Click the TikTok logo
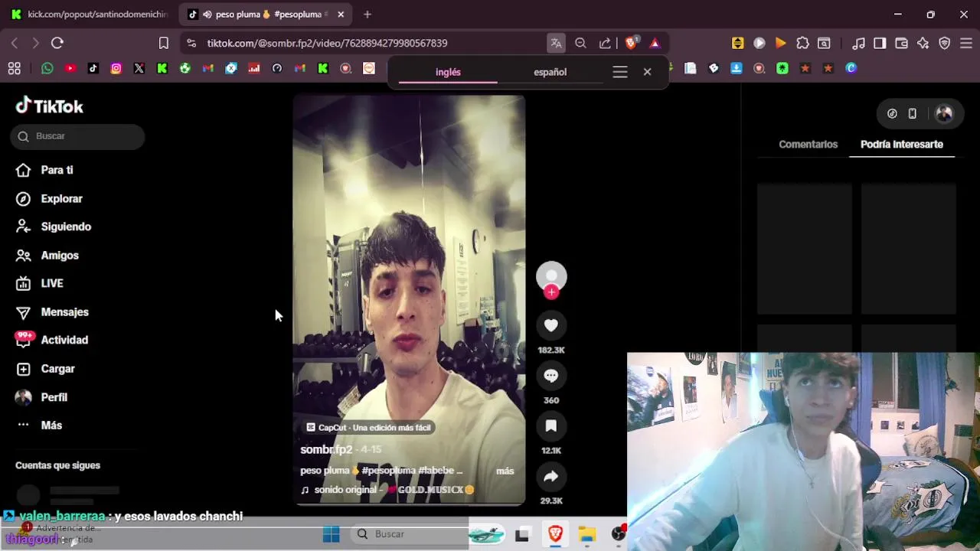This screenshot has width=980, height=551. click(50, 106)
